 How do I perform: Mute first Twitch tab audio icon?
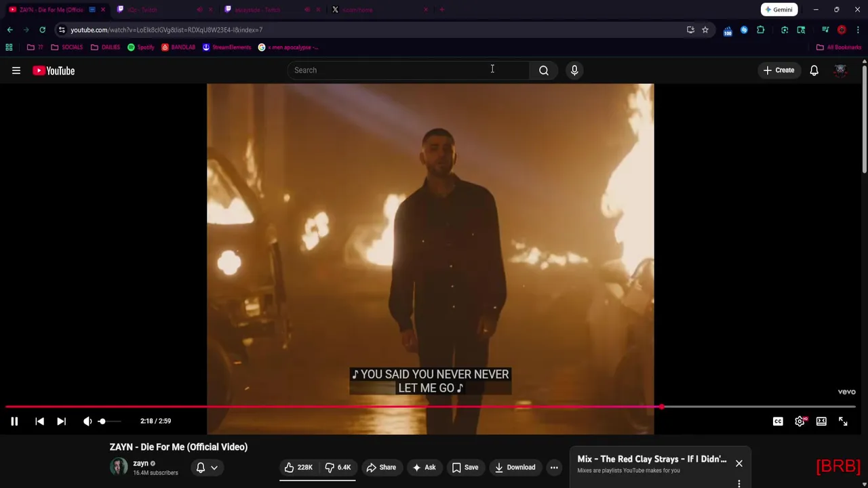199,9
